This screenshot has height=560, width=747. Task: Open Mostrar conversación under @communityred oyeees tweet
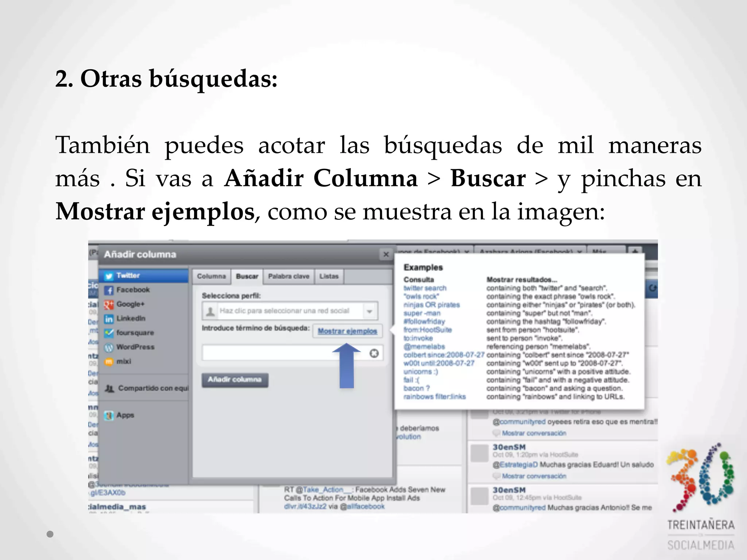pos(534,433)
